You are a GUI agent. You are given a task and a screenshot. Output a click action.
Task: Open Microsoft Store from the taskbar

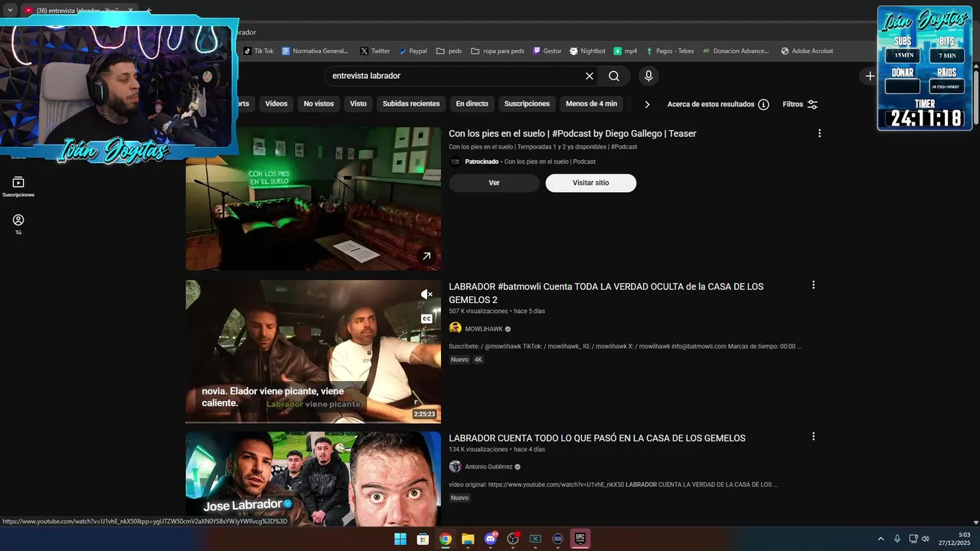pos(423,539)
